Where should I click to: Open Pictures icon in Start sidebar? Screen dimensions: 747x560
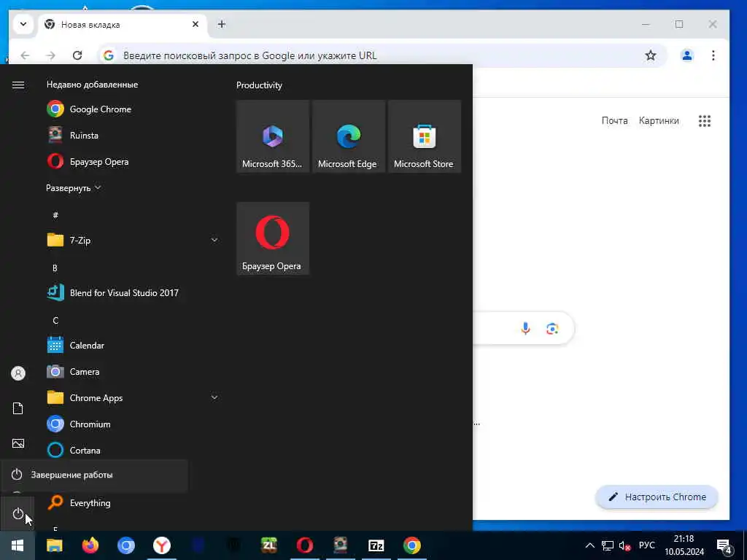[x=18, y=444]
